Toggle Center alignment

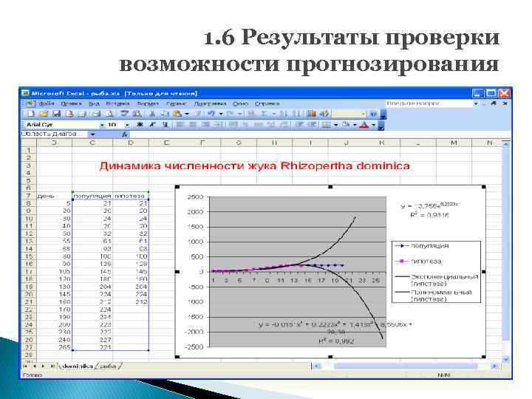193,125
